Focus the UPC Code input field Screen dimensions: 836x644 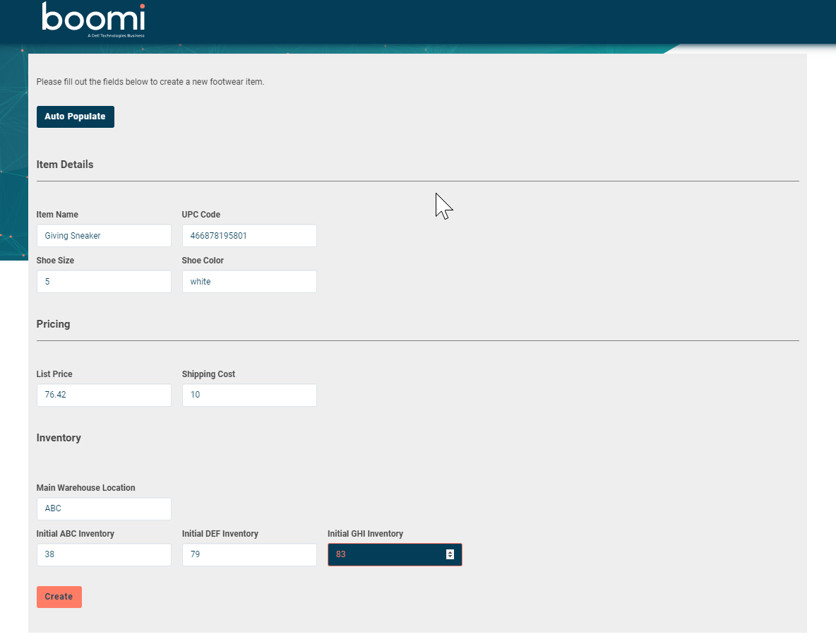[x=249, y=236]
